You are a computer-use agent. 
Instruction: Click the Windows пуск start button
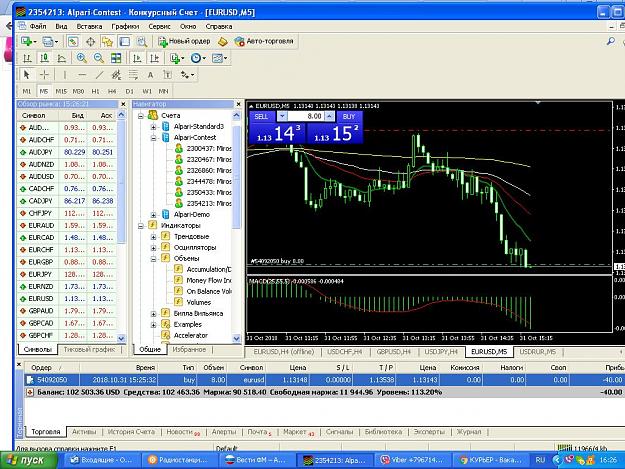click(x=27, y=460)
